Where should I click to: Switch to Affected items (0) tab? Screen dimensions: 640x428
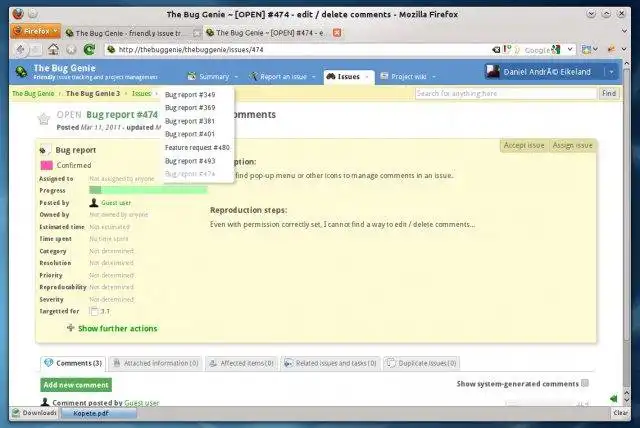(242, 363)
